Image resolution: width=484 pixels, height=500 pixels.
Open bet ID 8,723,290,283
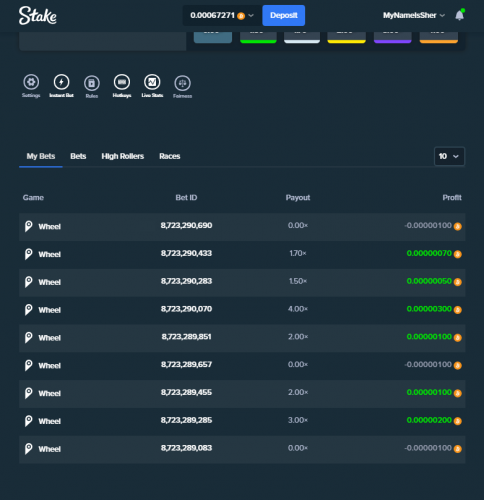coord(186,281)
